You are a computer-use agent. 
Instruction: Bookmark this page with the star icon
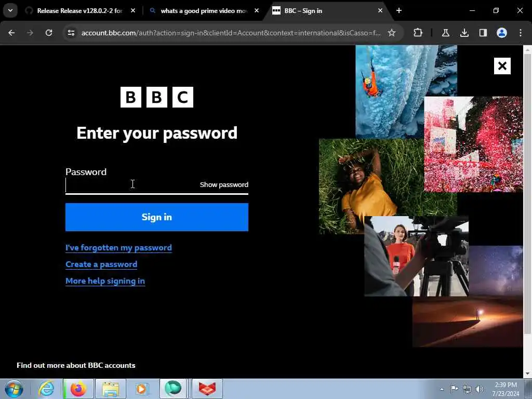tap(392, 33)
